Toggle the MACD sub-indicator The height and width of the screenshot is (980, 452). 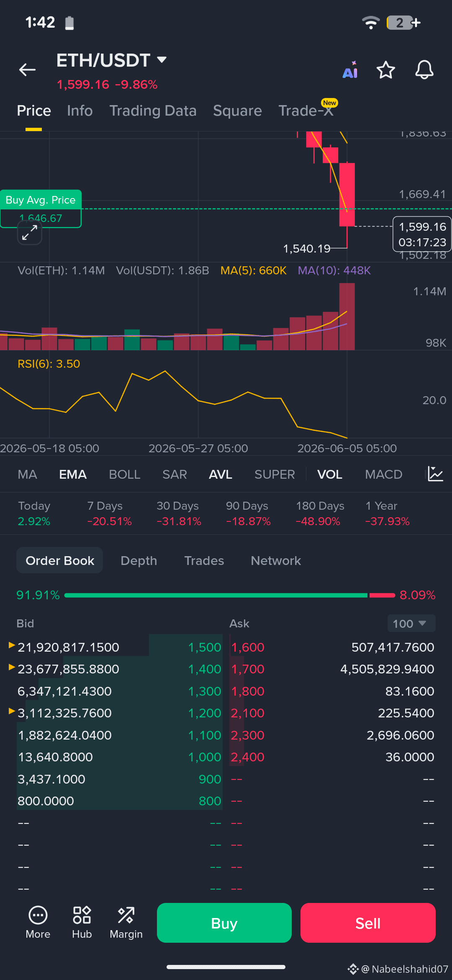click(383, 474)
